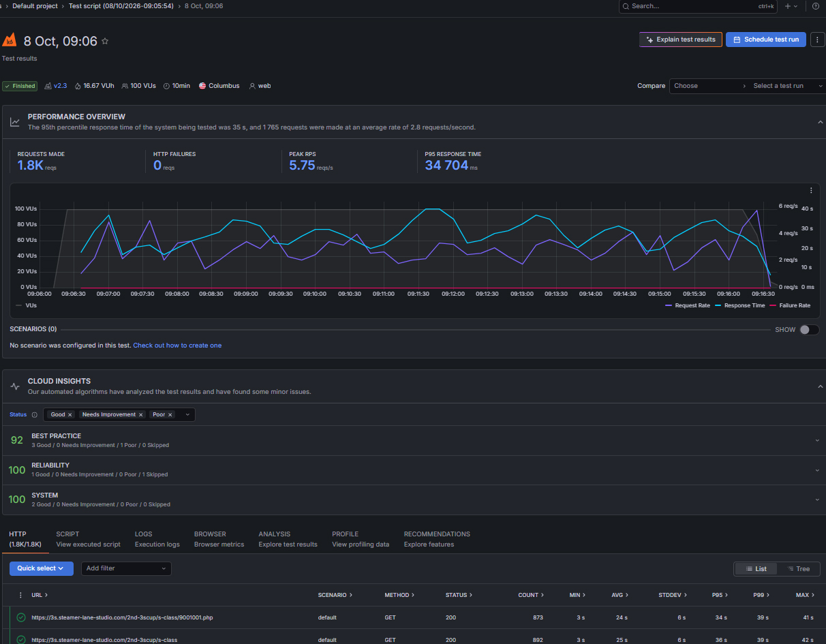
Task: Open the table column options icon beside URL
Action: click(x=20, y=595)
